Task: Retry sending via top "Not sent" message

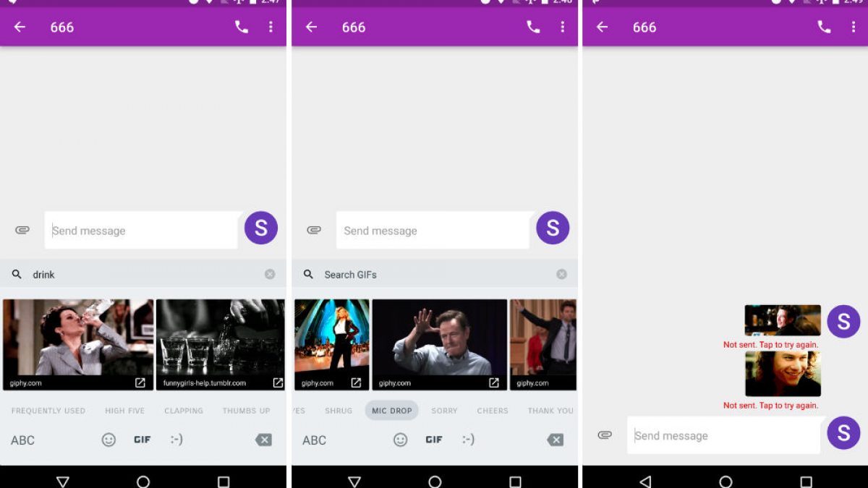Action: [x=770, y=345]
